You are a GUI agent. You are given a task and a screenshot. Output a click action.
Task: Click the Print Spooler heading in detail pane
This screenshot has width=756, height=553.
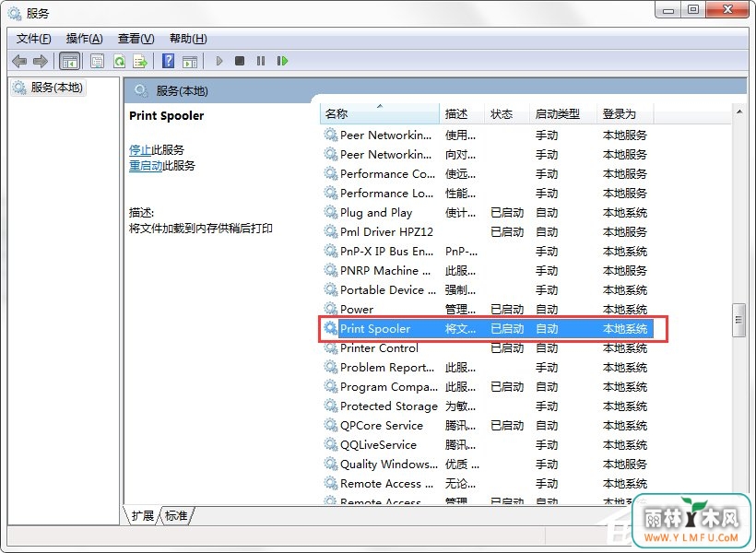pos(166,116)
